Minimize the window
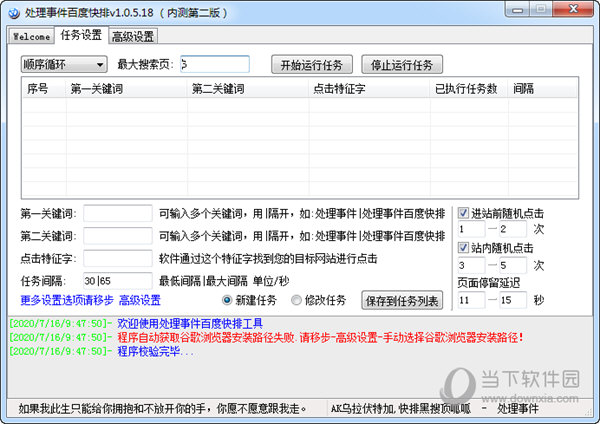This screenshot has width=600, height=424. (518, 10)
